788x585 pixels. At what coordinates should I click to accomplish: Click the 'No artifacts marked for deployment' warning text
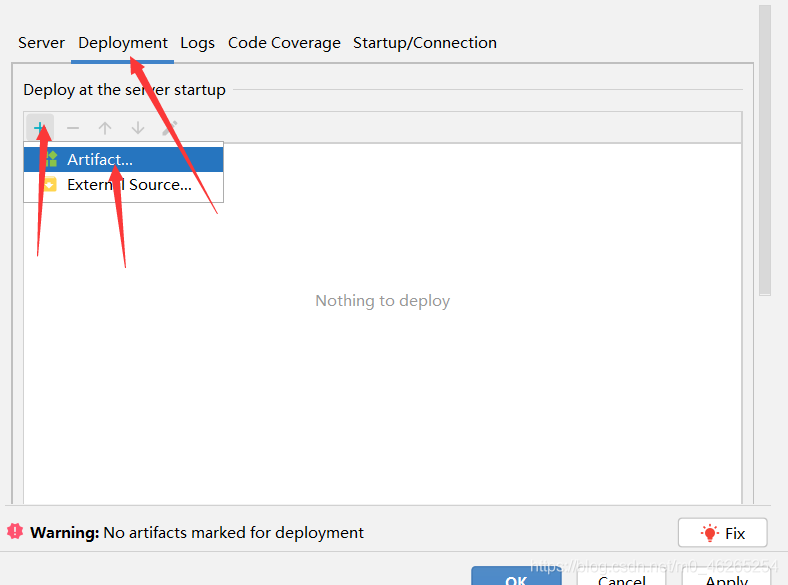coord(234,533)
